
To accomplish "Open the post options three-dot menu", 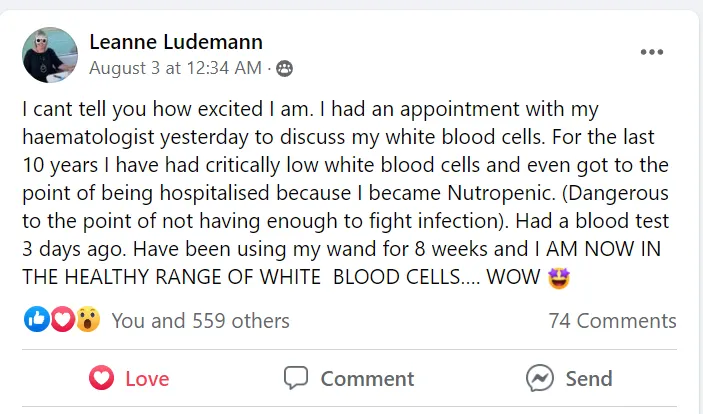I will point(652,52).
